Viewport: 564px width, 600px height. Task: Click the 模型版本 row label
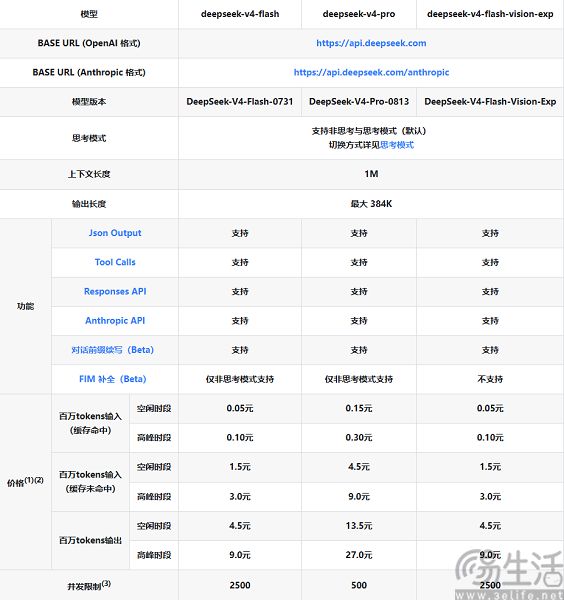tap(89, 102)
